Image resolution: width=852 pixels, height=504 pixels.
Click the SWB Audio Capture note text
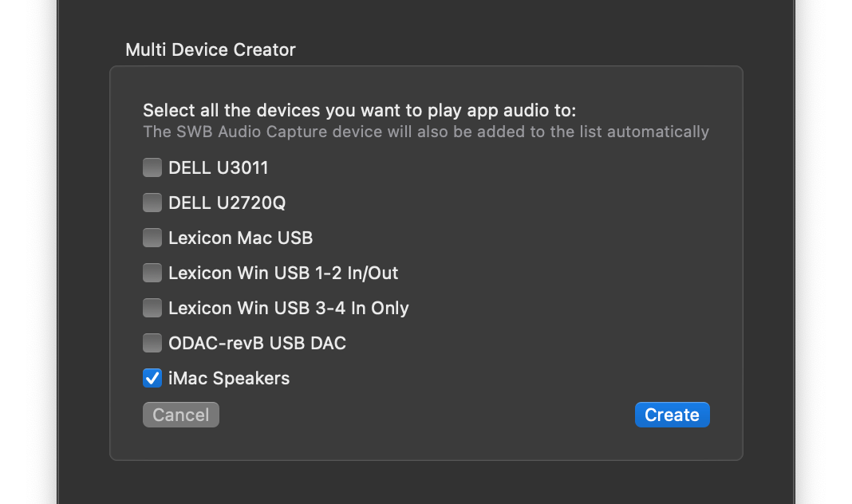(x=425, y=132)
